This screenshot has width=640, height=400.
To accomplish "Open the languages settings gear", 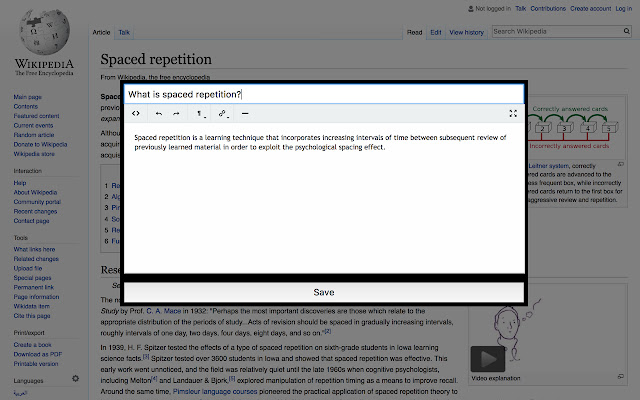I will [75, 379].
